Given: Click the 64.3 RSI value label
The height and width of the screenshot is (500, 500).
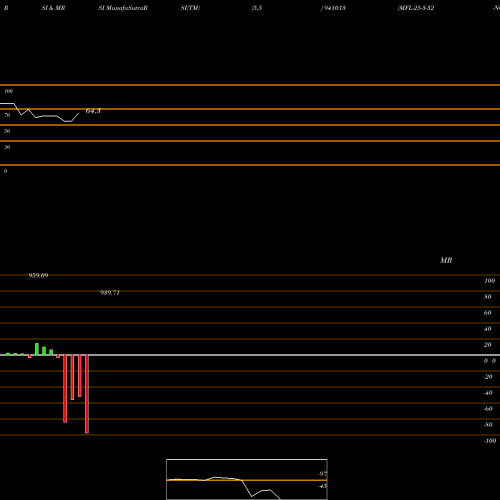Looking at the screenshot, I should click(x=93, y=111).
